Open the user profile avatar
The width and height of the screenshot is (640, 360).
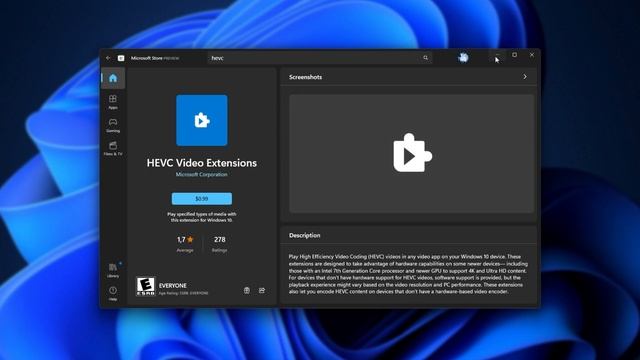click(463, 58)
